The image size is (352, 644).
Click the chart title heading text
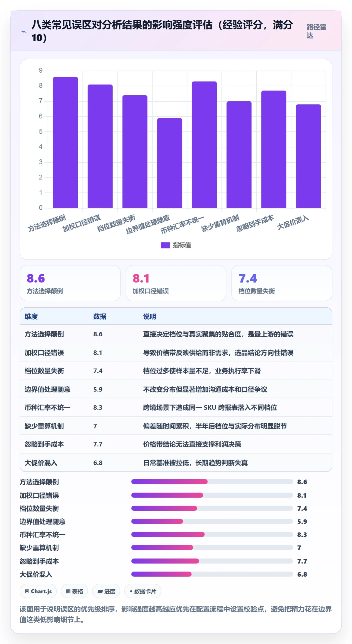click(x=162, y=31)
